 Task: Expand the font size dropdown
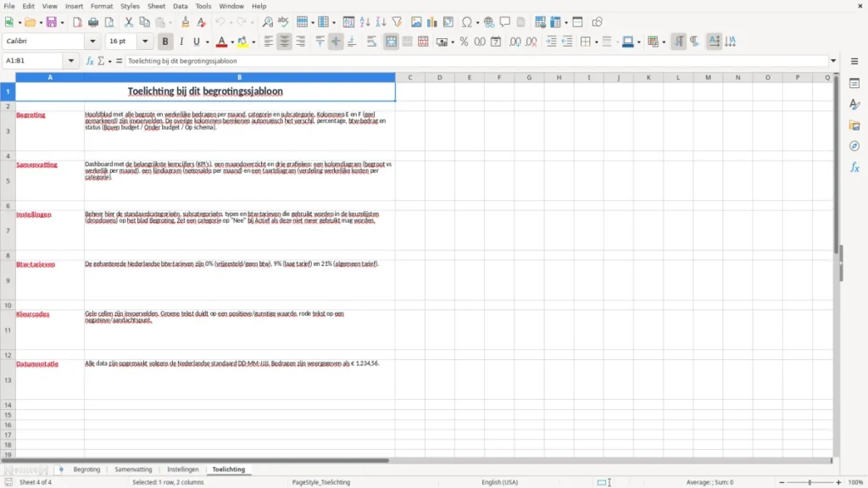click(145, 41)
